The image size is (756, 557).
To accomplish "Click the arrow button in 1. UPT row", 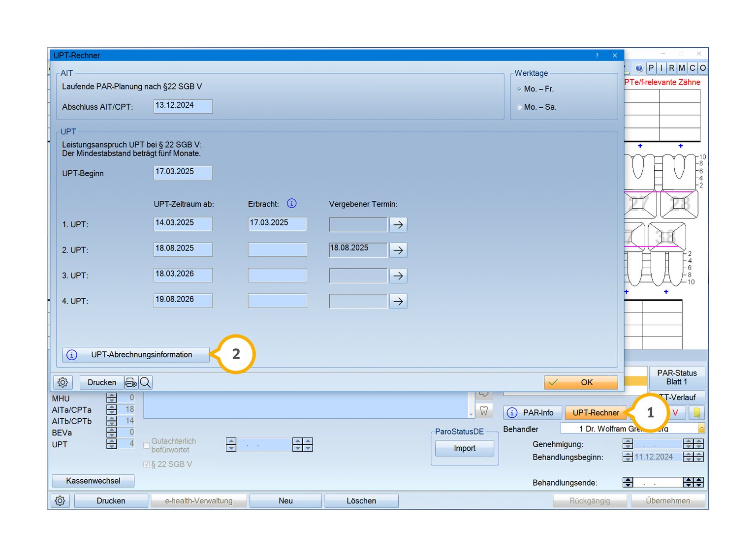I will point(398,225).
